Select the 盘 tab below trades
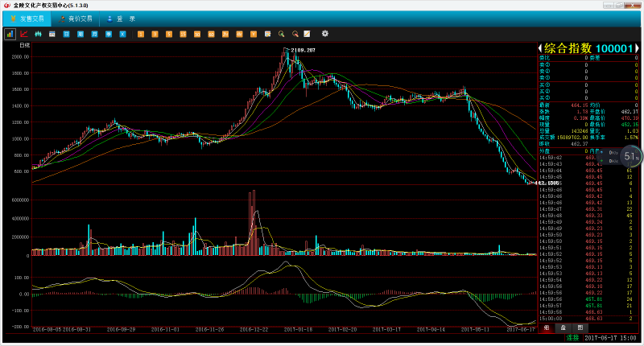 pyautogui.click(x=563, y=327)
